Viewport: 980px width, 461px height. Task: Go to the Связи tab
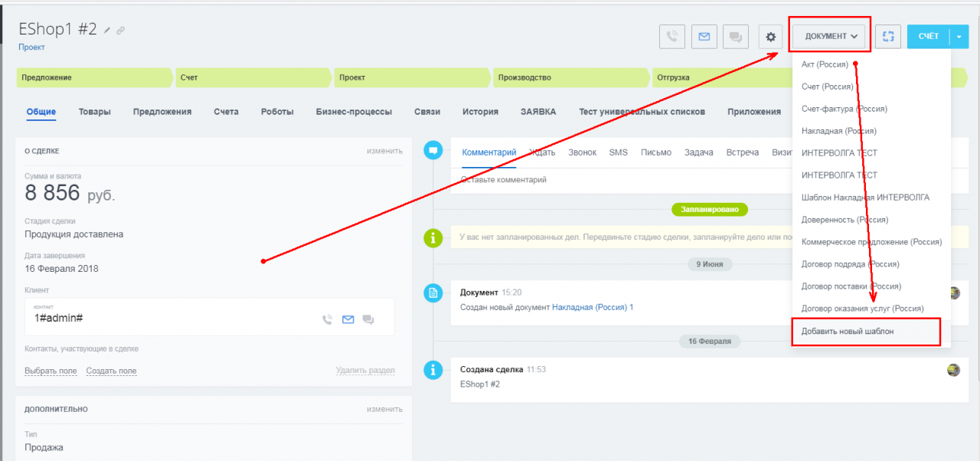click(x=427, y=112)
